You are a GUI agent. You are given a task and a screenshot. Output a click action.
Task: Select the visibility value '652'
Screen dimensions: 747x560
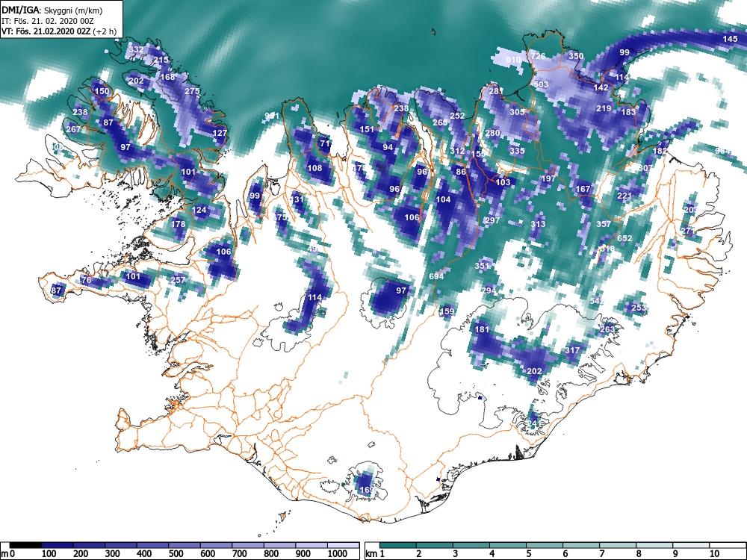click(x=624, y=239)
